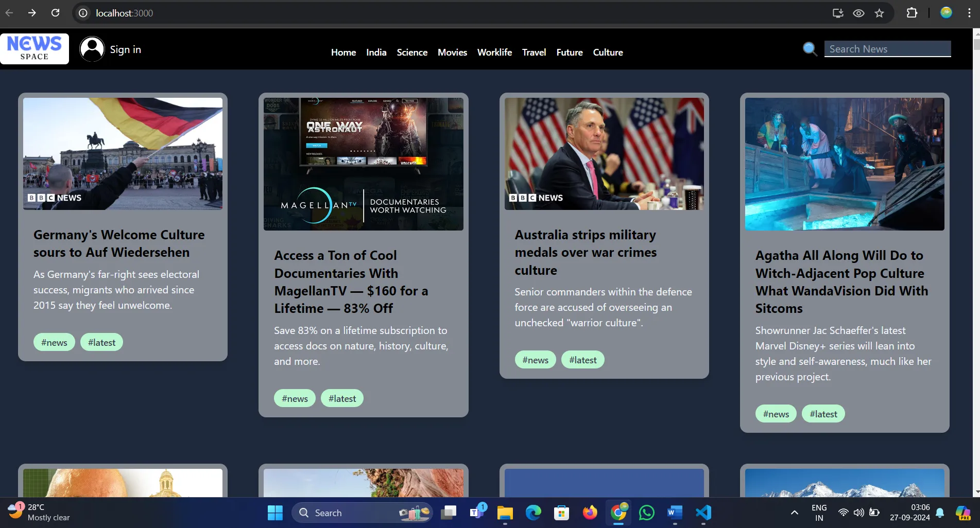
Task: Click the install app icon
Action: 838,13
